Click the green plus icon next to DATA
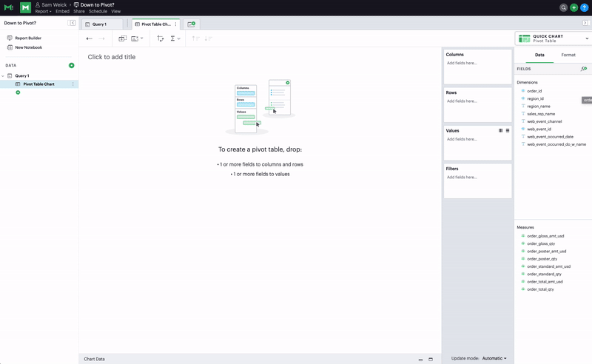Screen dimensions: 592x364 coord(72,65)
